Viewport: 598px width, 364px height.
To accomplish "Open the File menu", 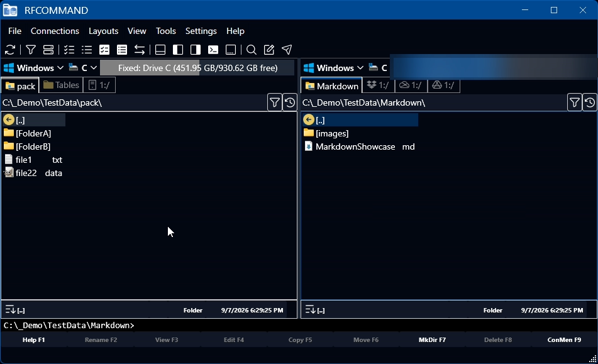I will pos(15,31).
